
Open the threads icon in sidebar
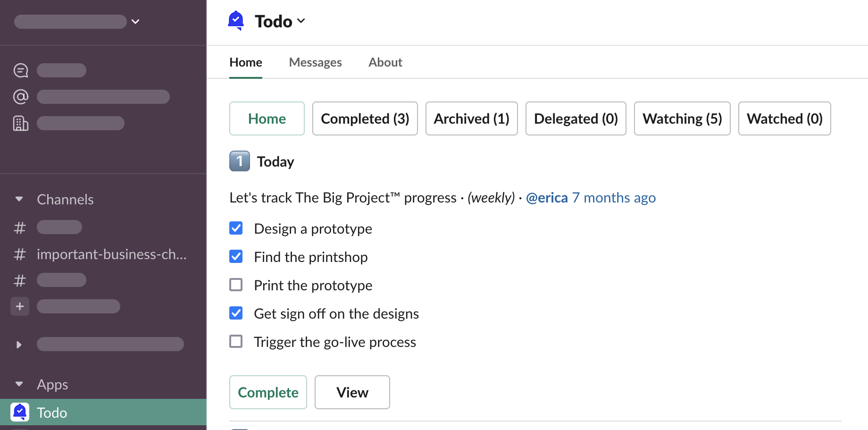click(x=21, y=70)
